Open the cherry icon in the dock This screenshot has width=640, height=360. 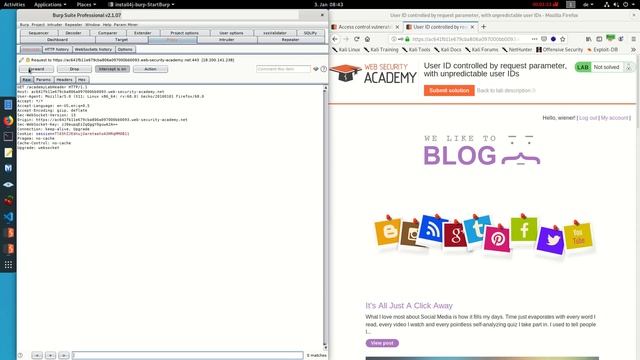click(8, 200)
